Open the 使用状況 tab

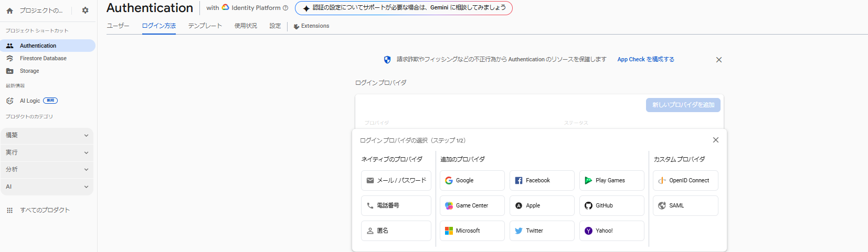pyautogui.click(x=246, y=26)
